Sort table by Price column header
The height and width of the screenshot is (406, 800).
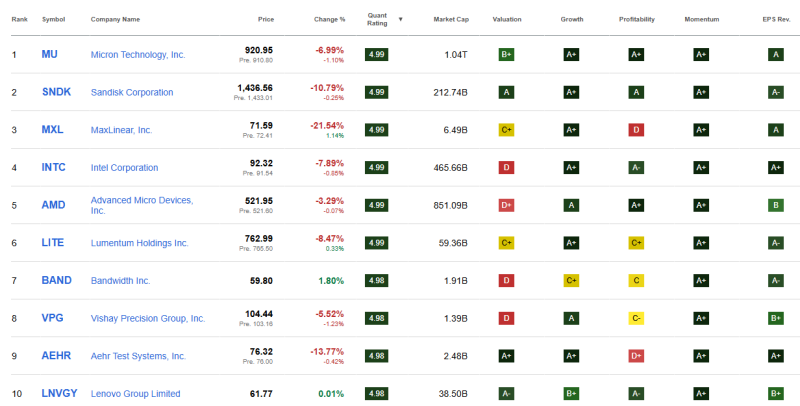(x=266, y=19)
